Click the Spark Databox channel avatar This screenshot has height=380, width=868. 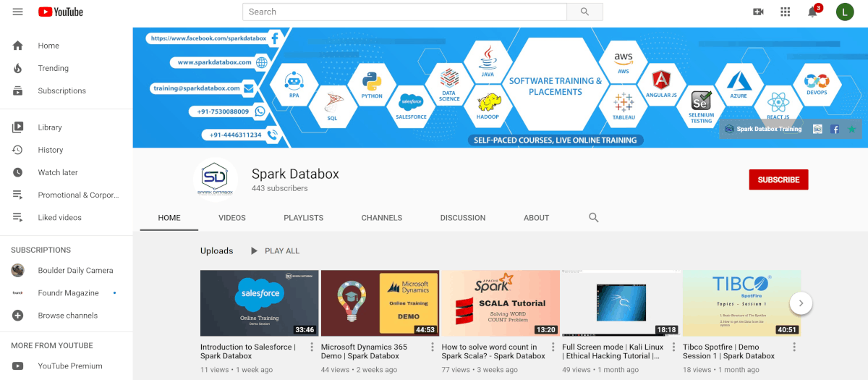(216, 178)
